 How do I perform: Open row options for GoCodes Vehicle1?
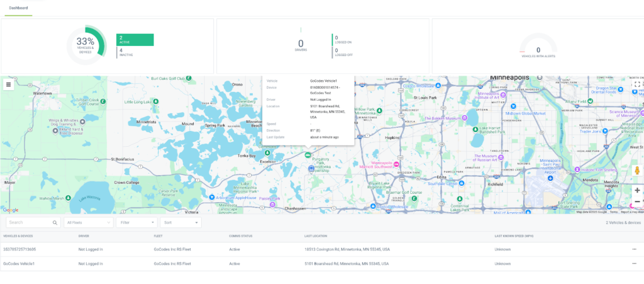point(635,263)
